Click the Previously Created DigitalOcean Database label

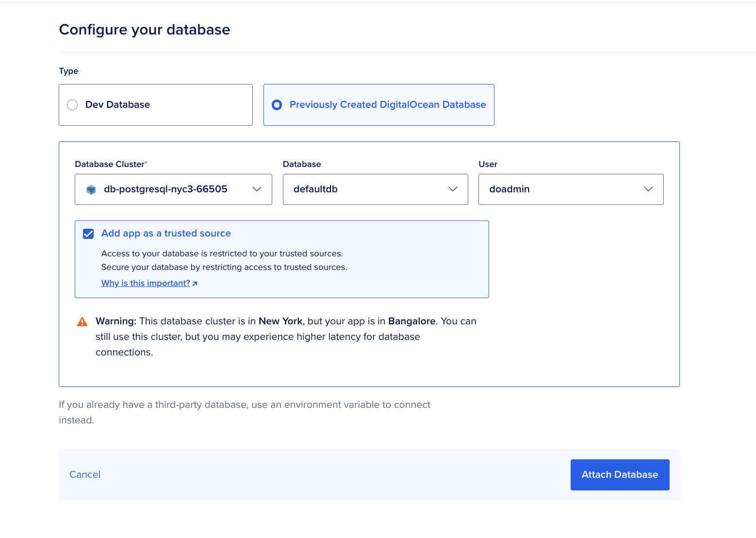387,105
